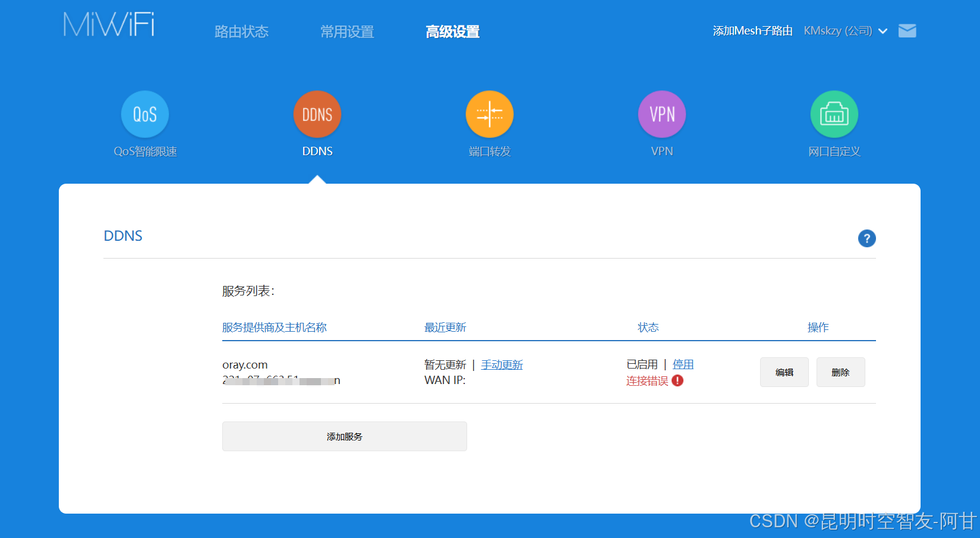The width and height of the screenshot is (980, 538).
Task: Click the oray.com provider text
Action: pyautogui.click(x=245, y=364)
